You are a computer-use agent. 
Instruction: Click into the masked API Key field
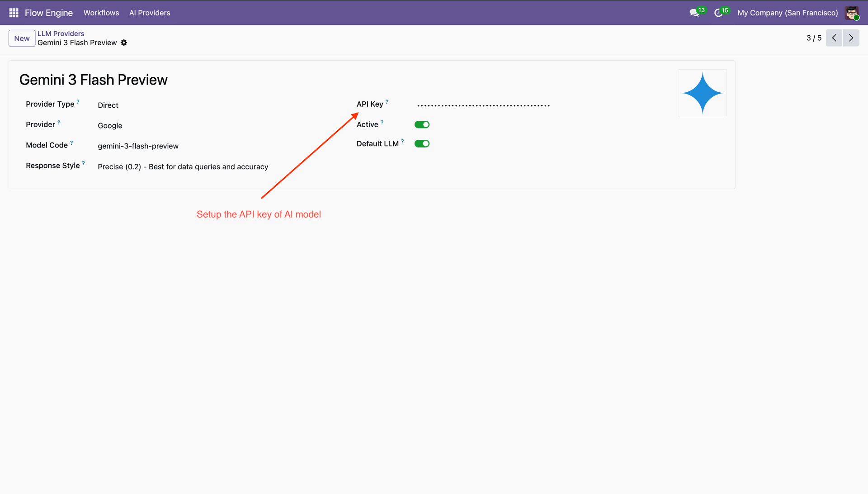click(483, 105)
